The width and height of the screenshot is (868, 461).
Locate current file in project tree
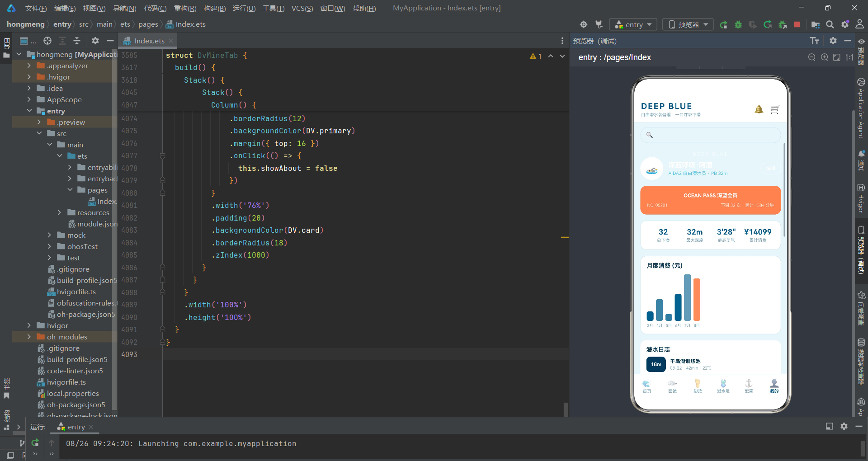(47, 41)
